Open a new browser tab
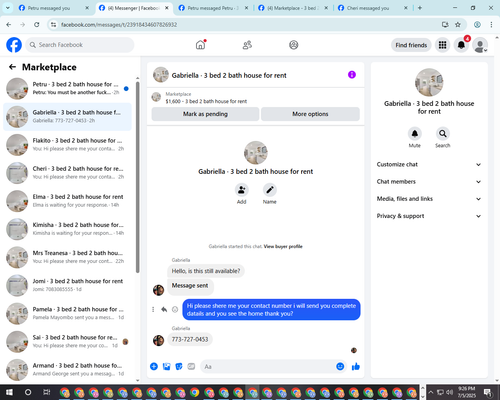The height and width of the screenshot is (400, 500). click(420, 8)
